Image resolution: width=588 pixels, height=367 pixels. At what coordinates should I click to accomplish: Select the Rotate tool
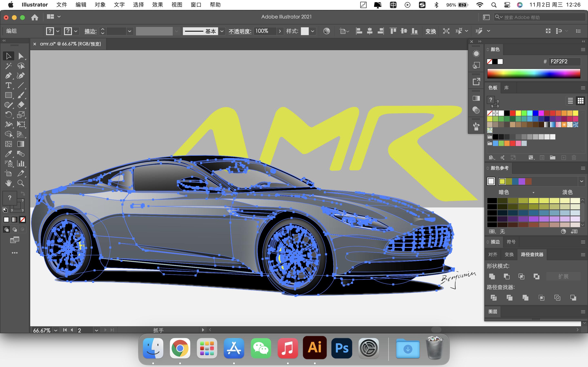[x=8, y=115]
